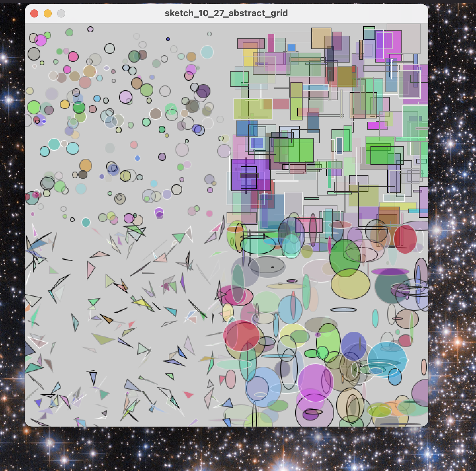476x471 pixels.
Task: Close the sketch window with the red button
Action: click(x=34, y=13)
